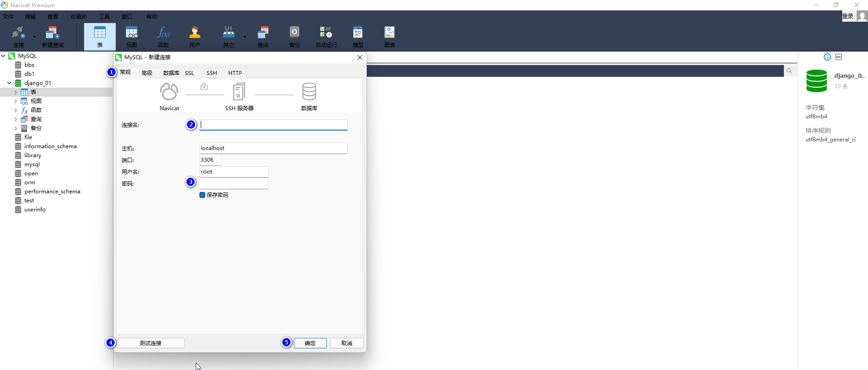Image resolution: width=868 pixels, height=370 pixels.
Task: Select the information_schema database
Action: (x=50, y=146)
